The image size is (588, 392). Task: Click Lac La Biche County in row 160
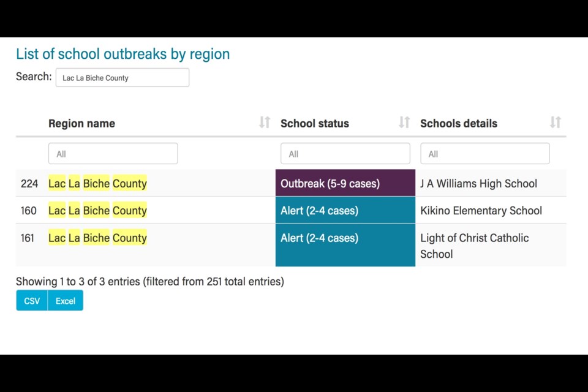(97, 211)
